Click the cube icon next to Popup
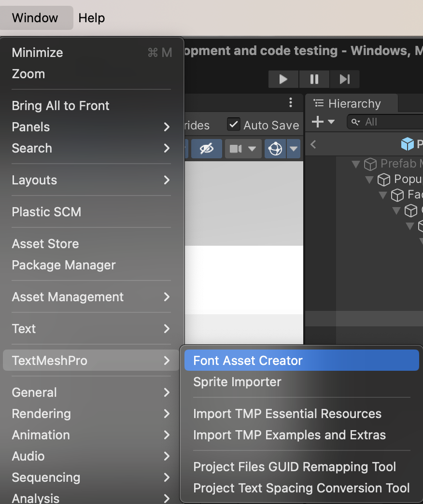This screenshot has width=423, height=504. tap(384, 180)
